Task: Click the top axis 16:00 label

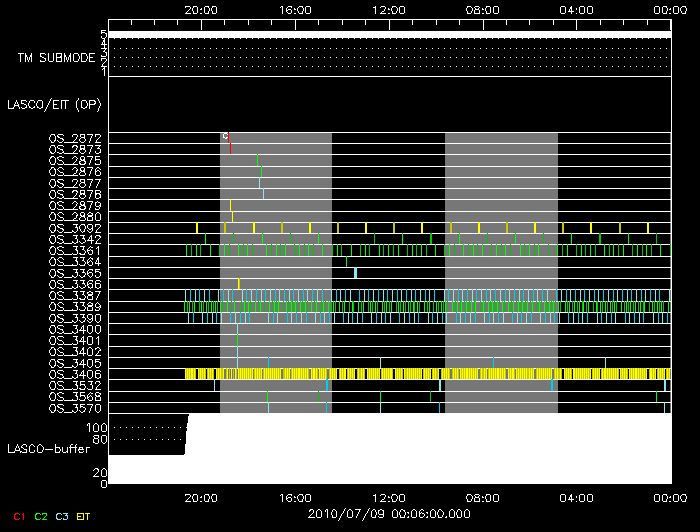Action: (x=295, y=10)
